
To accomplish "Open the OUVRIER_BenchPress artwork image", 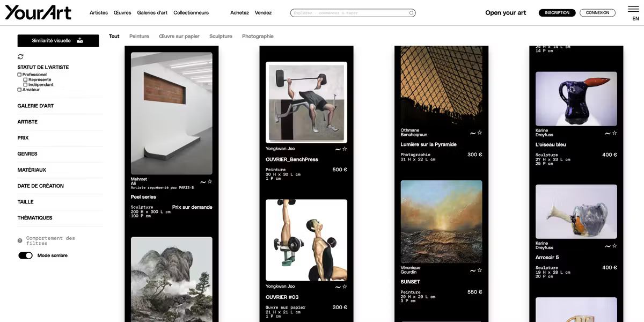I will pyautogui.click(x=306, y=103).
